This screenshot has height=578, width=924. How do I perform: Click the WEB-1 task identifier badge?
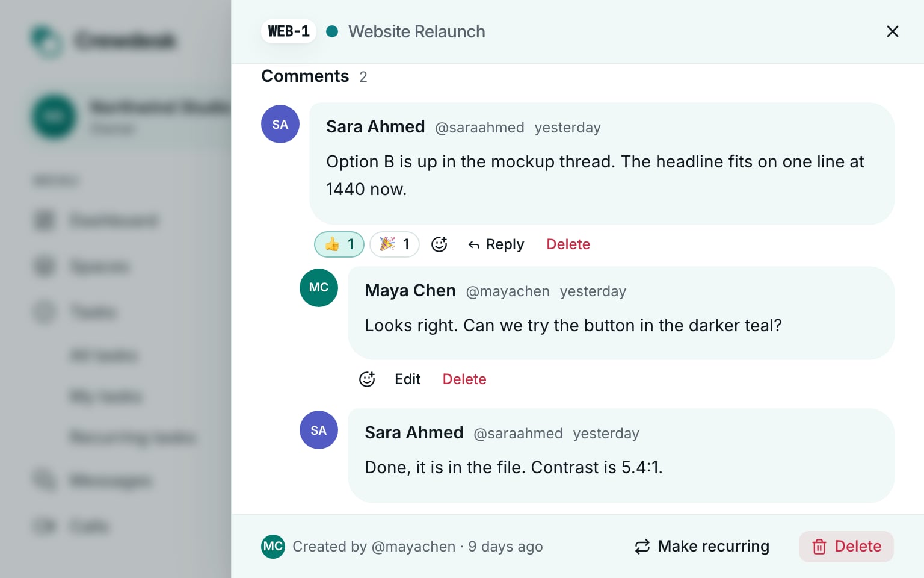[289, 31]
